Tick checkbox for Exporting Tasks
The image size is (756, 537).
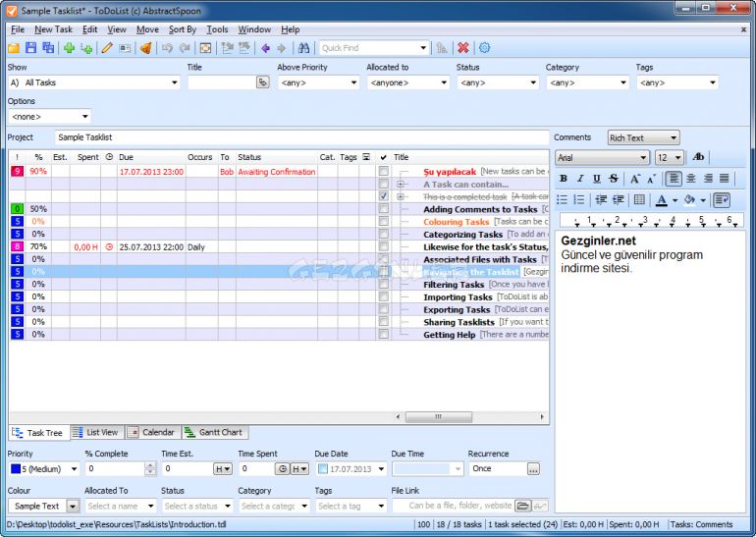(383, 309)
